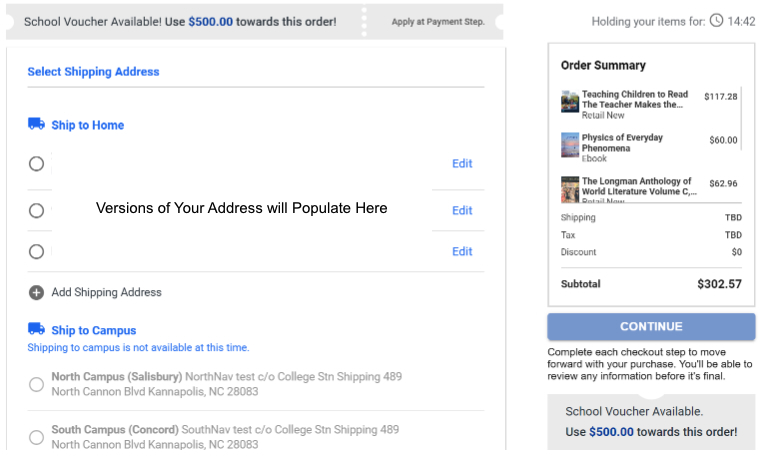Click the clock icon beside the hold timer
This screenshot has width=764, height=461.
(x=716, y=20)
